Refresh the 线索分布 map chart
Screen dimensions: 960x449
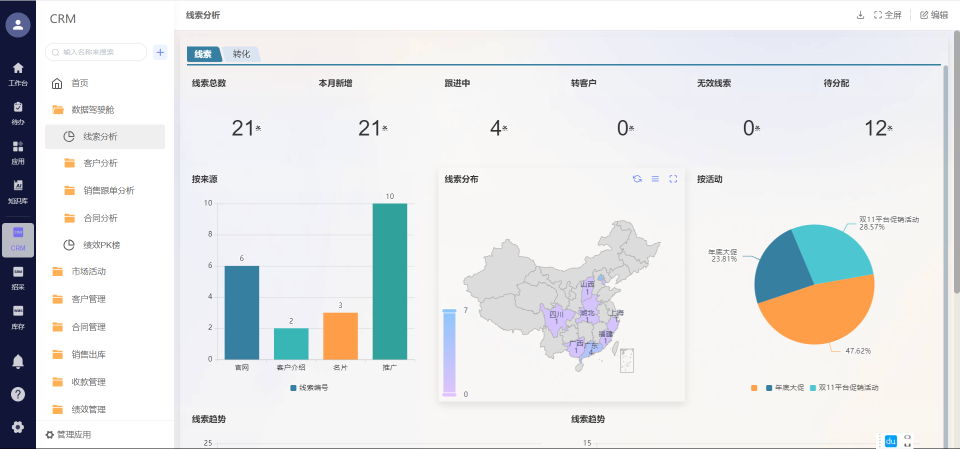pyautogui.click(x=637, y=179)
